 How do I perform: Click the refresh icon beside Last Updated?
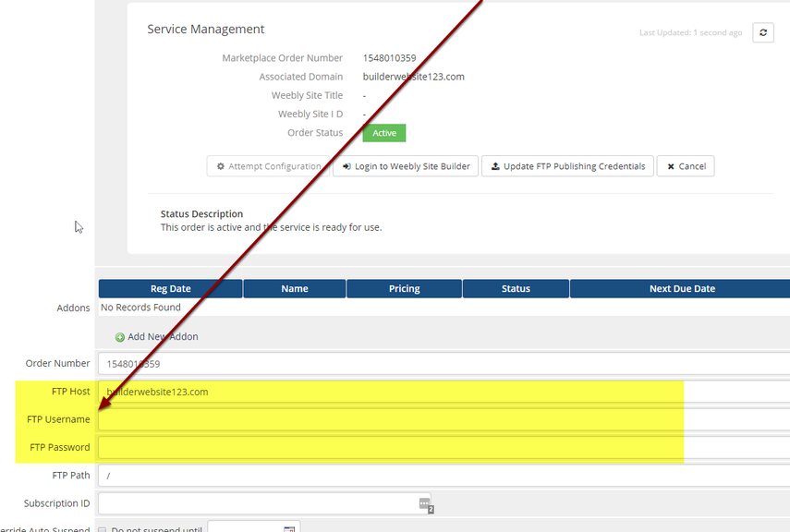tap(763, 32)
